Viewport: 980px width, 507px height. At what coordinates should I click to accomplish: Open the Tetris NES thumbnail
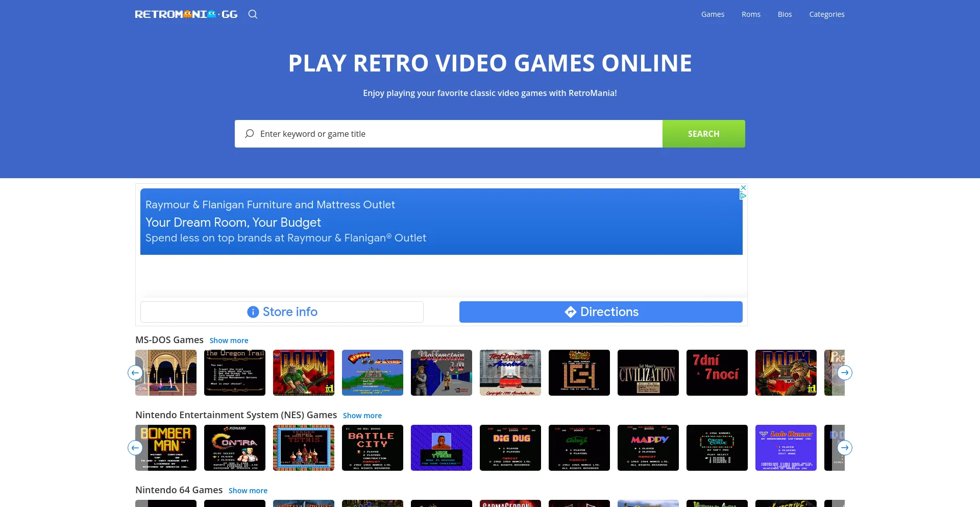(304, 448)
